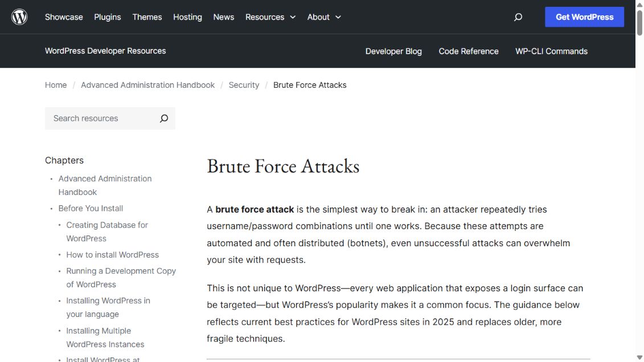Click the WordPress logo icon
Screen dimensions: 644x362
[x=19, y=17]
